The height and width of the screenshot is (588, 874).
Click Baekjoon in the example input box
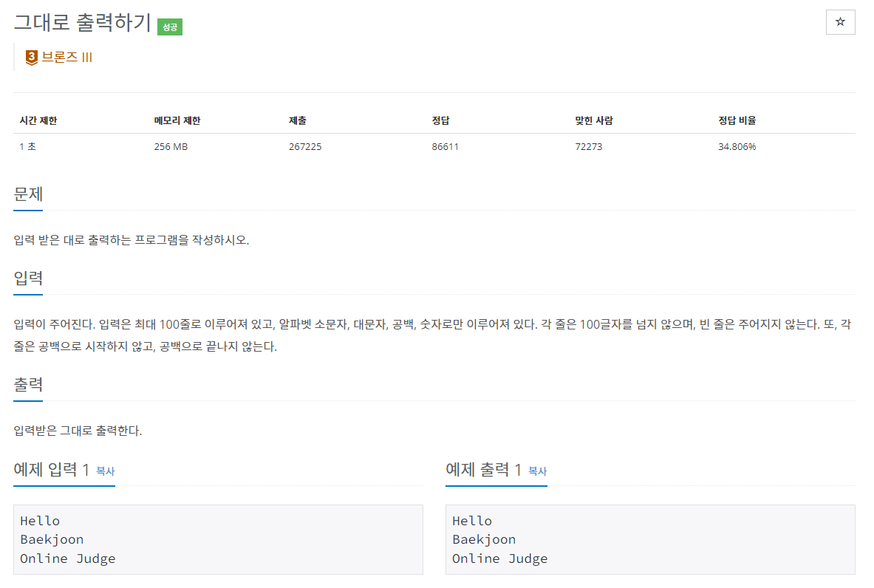(x=52, y=539)
